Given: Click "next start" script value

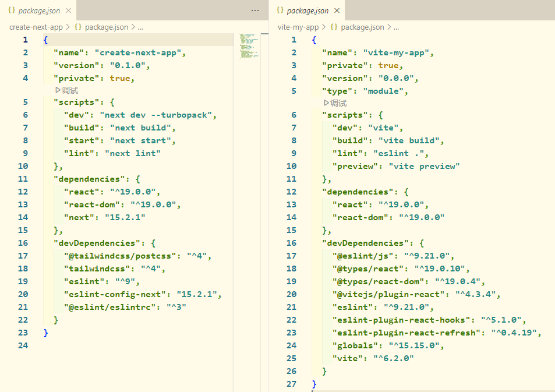Looking at the screenshot, I should coord(140,140).
